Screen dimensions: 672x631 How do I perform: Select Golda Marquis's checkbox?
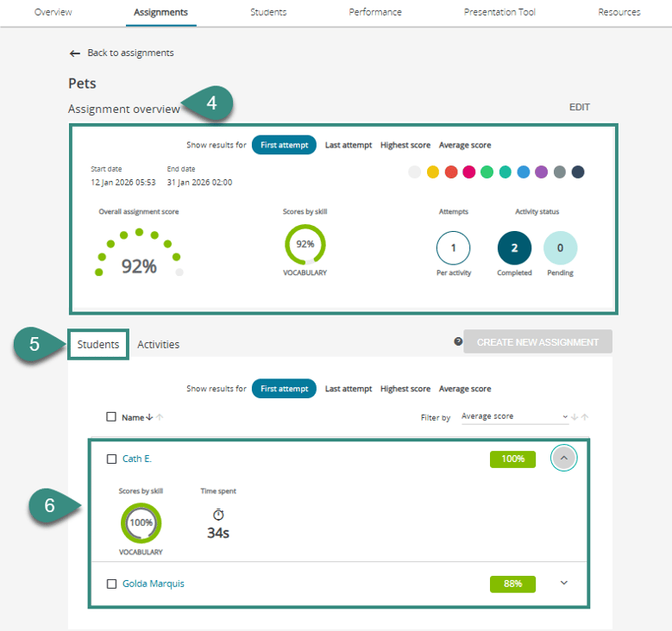111,584
